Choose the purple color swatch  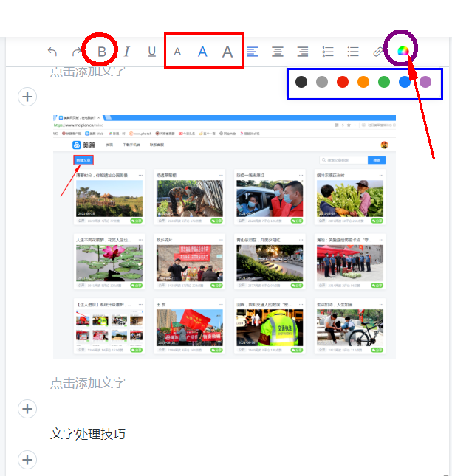[x=425, y=82]
